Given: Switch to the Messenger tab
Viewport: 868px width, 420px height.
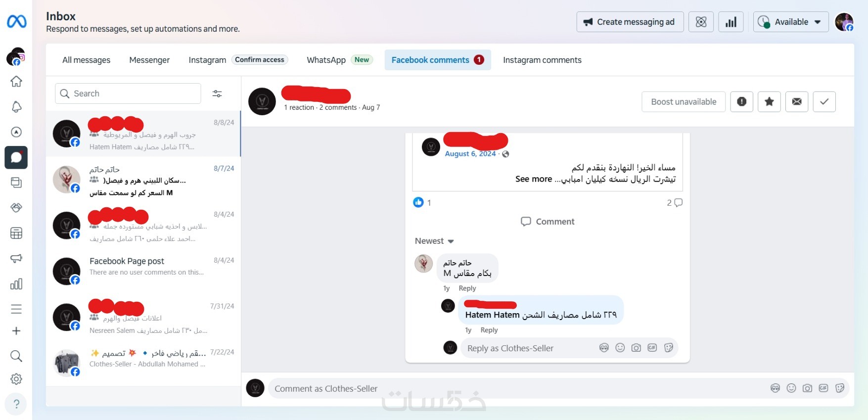Looking at the screenshot, I should (x=149, y=60).
